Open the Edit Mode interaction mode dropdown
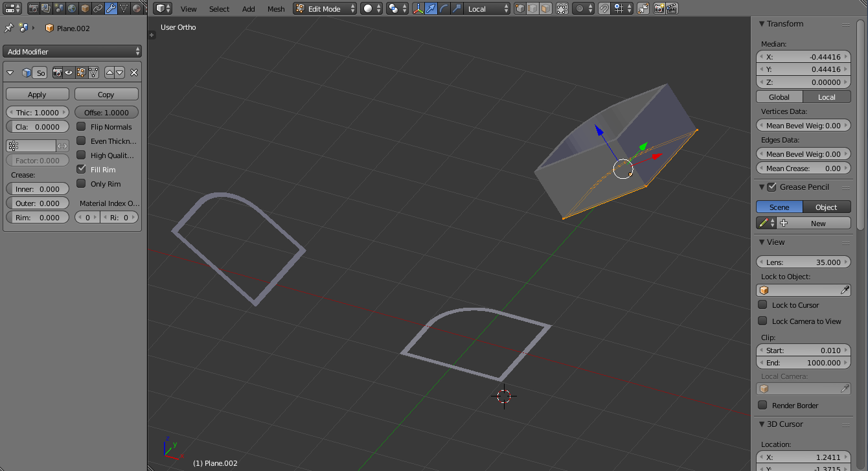 point(325,8)
